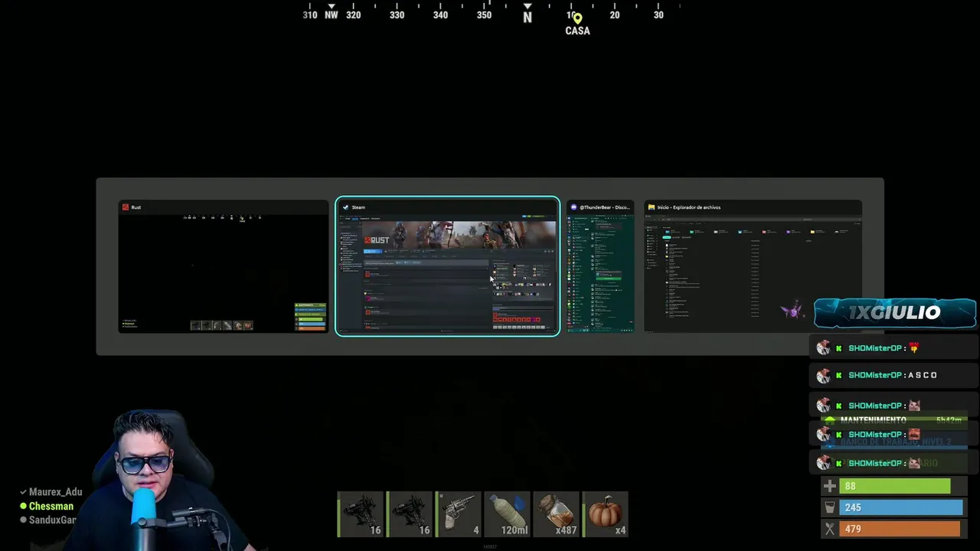The image size is (980, 551).
Task: Select the 120ml water bottle
Action: click(x=507, y=514)
